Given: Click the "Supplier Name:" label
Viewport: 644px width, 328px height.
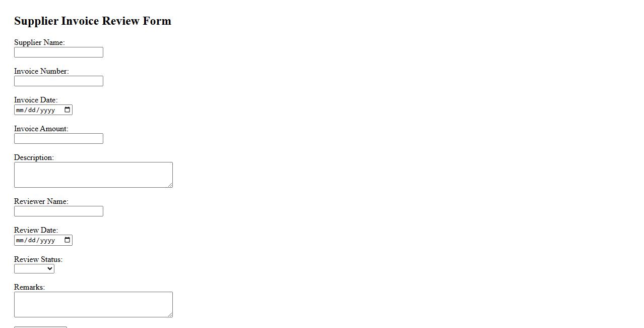Looking at the screenshot, I should 39,42.
